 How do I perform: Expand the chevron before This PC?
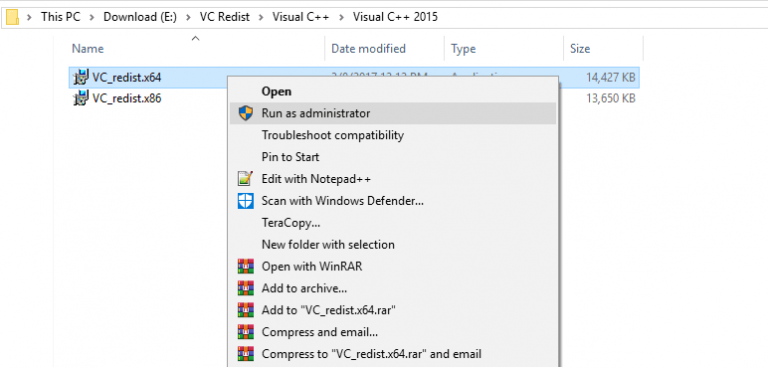coord(29,18)
